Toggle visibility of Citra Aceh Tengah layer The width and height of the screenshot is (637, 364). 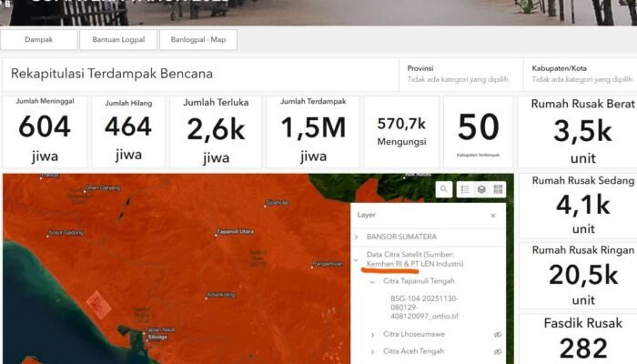pyautogui.click(x=497, y=351)
